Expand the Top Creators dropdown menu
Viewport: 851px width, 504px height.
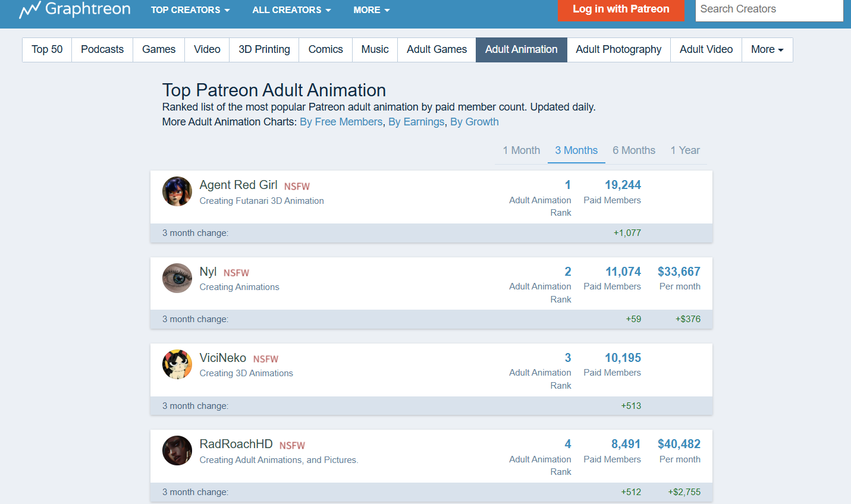(x=190, y=10)
